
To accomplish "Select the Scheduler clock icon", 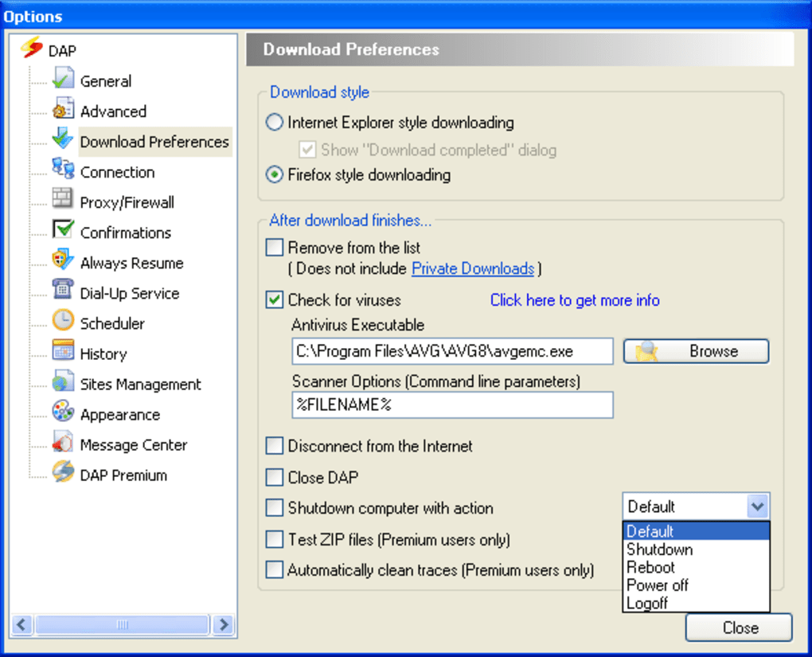I will click(x=63, y=323).
